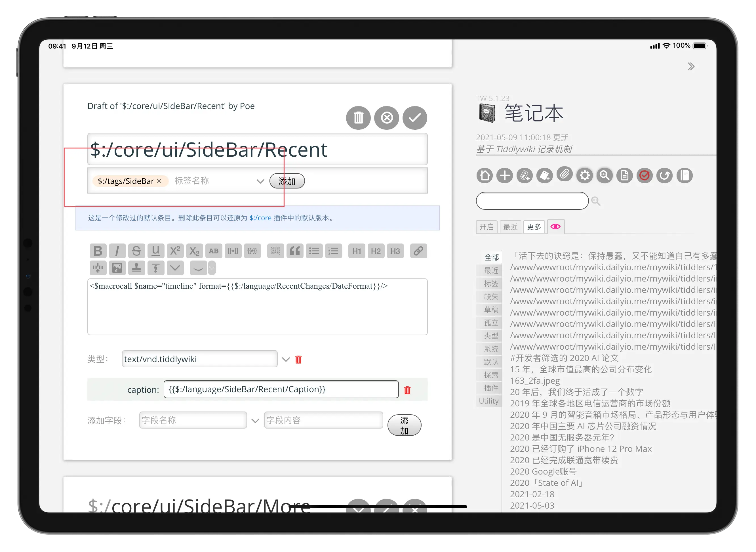
Task: Open advanced search in sidebar toolbar
Action: tap(605, 175)
